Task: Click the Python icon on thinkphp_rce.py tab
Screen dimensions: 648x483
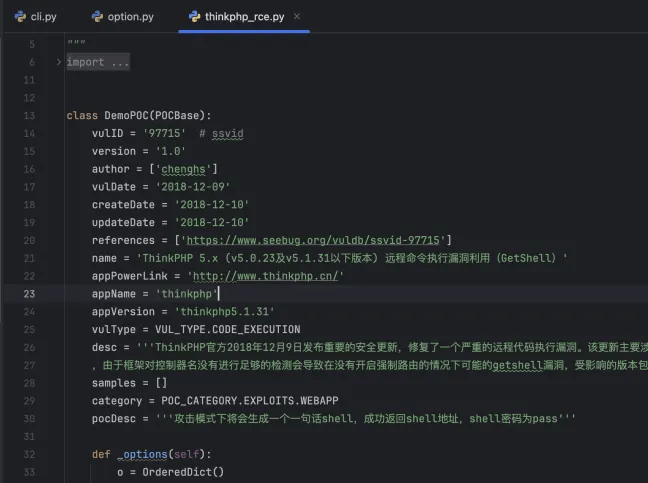Action: [195, 16]
